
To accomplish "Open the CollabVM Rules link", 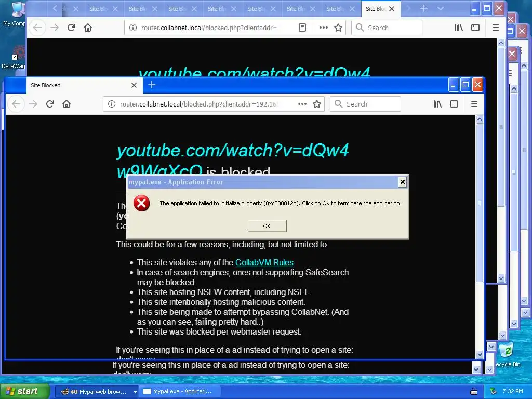I will click(x=264, y=262).
